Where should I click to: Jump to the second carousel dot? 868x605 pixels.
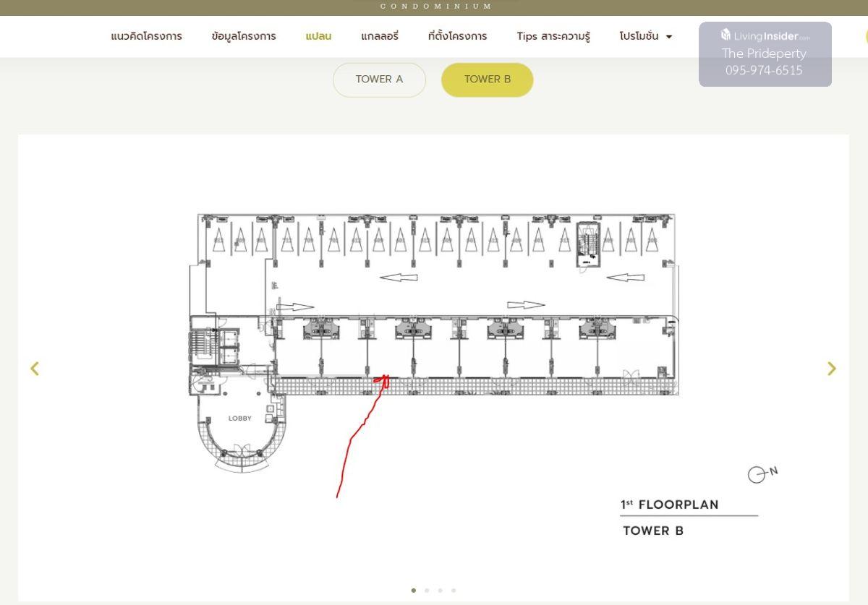[x=427, y=591]
